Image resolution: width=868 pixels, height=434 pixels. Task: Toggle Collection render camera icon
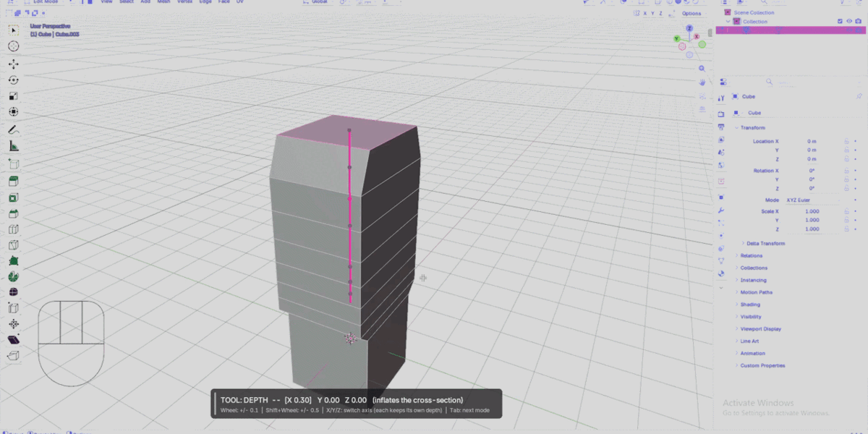(x=858, y=21)
